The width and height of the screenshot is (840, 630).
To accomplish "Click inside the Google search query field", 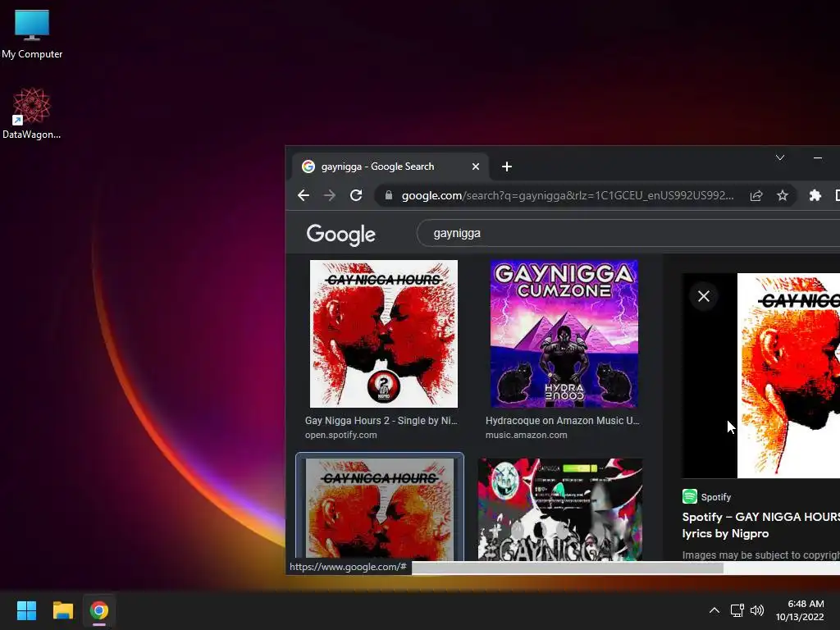I will coord(628,233).
